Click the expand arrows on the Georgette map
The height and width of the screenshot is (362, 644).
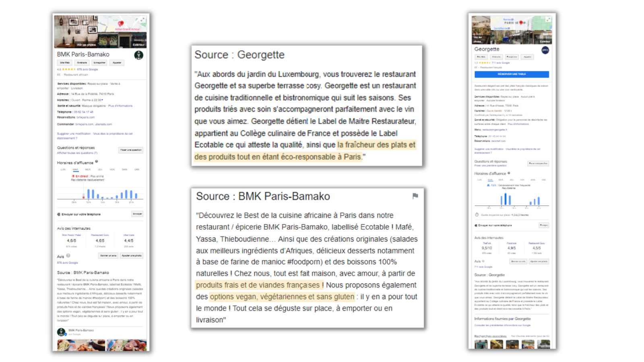coord(548,19)
